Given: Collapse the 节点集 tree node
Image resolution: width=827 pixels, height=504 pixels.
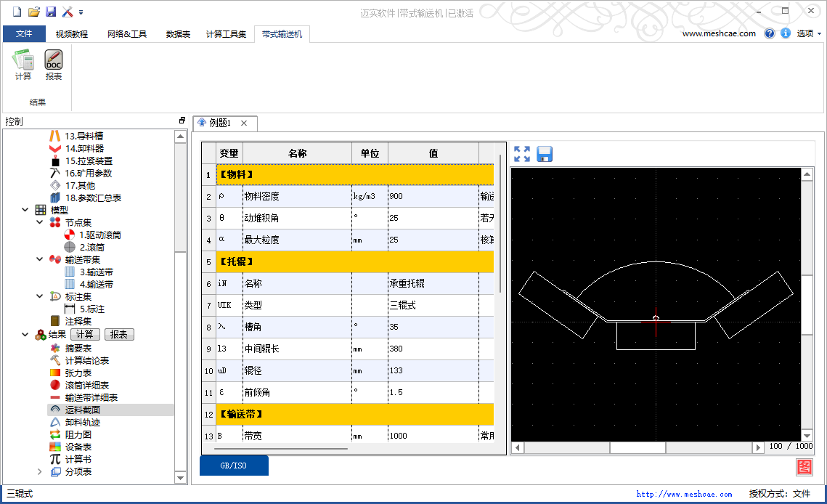Looking at the screenshot, I should tap(39, 222).
